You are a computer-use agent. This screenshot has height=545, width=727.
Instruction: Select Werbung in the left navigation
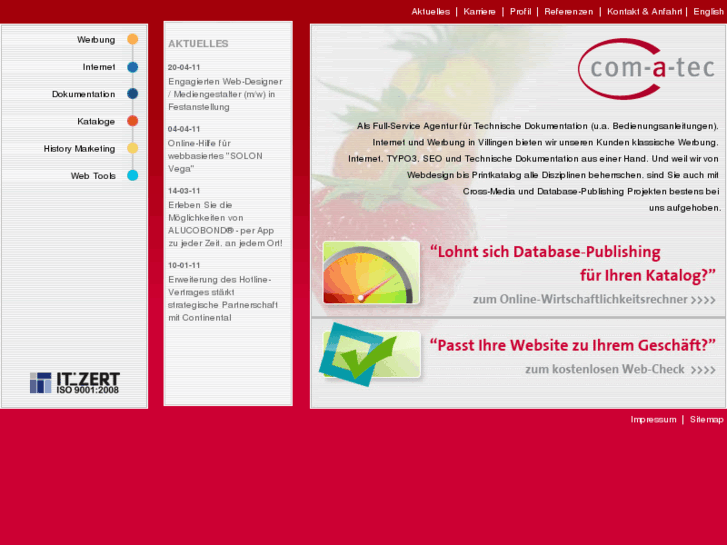(96, 40)
